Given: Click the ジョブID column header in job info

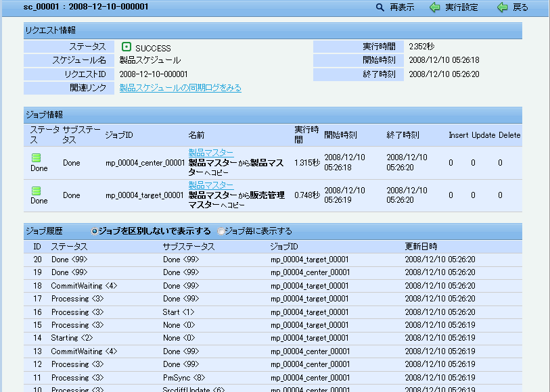Looking at the screenshot, I should pyautogui.click(x=119, y=135).
